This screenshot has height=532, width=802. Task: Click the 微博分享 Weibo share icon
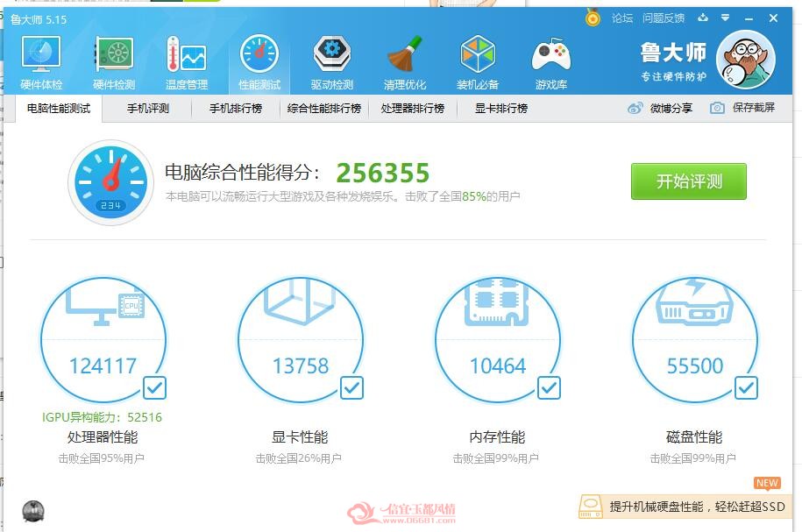tap(635, 108)
